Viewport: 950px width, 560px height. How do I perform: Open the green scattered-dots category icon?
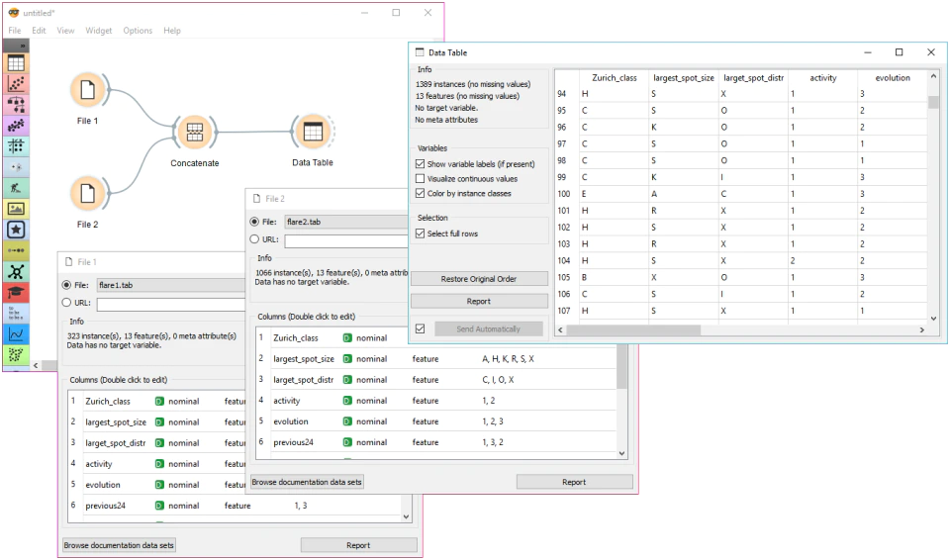16,355
